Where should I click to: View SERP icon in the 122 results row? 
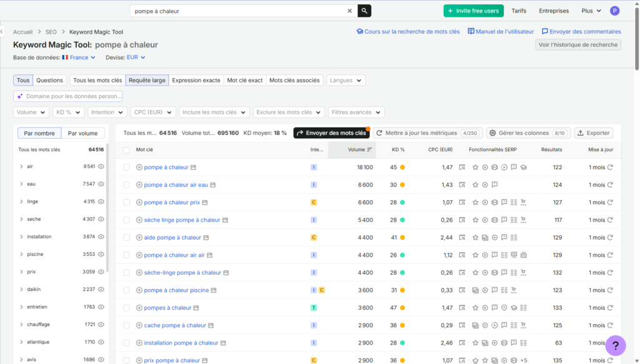pos(462,167)
